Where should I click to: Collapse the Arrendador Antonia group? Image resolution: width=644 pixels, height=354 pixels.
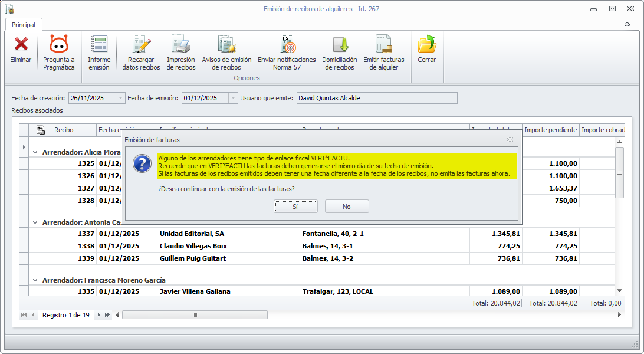(x=35, y=222)
